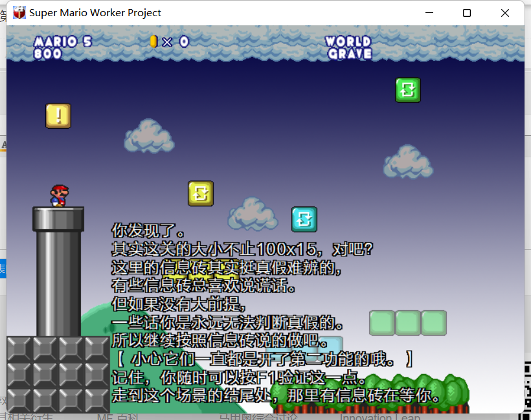Click the gold coin icon in the HUD
Screen dimensions: 531x420
[153, 41]
